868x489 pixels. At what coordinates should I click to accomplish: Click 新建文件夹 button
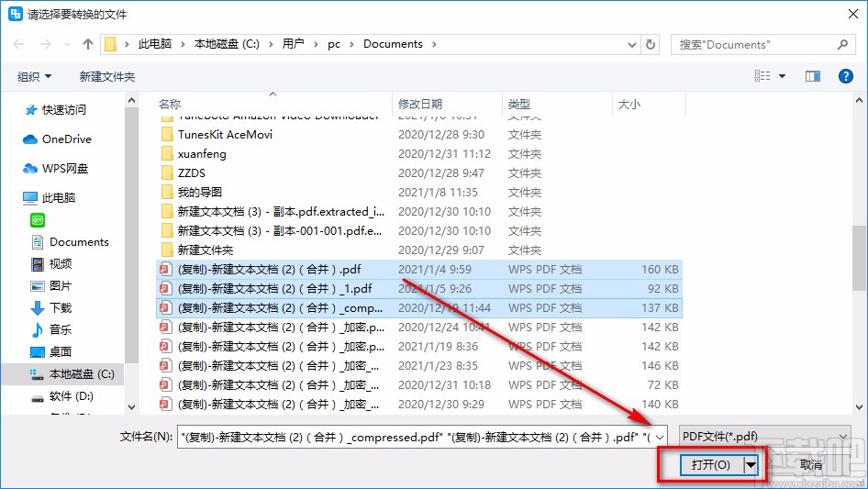106,76
